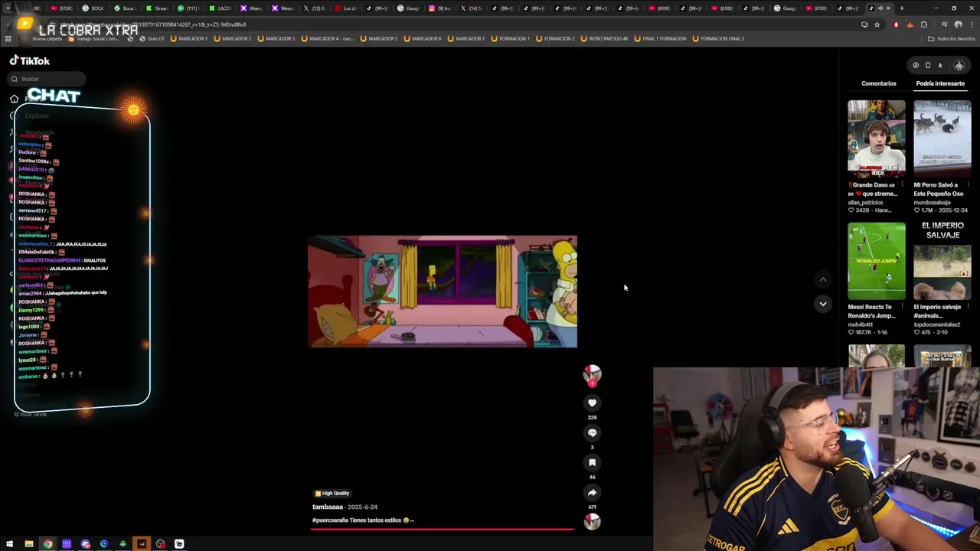This screenshot has width=980, height=551.
Task: Open the allan_patricios account name
Action: [x=865, y=202]
